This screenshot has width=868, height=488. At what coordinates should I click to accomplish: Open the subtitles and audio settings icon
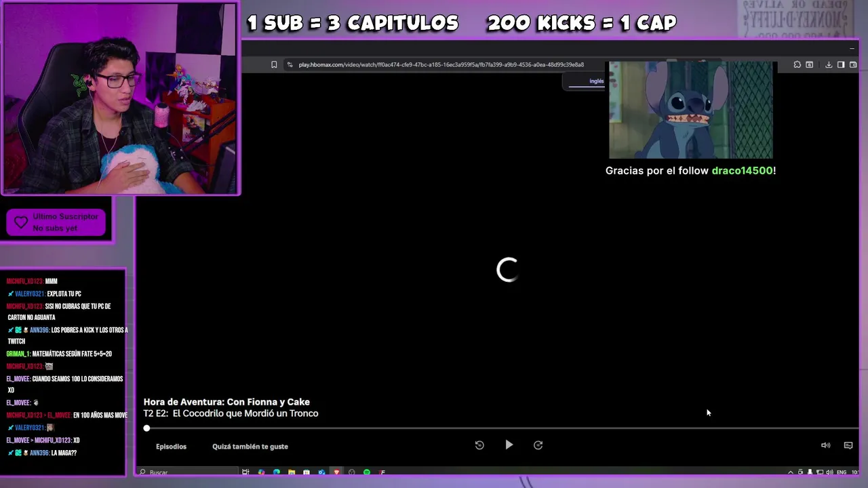pos(848,445)
